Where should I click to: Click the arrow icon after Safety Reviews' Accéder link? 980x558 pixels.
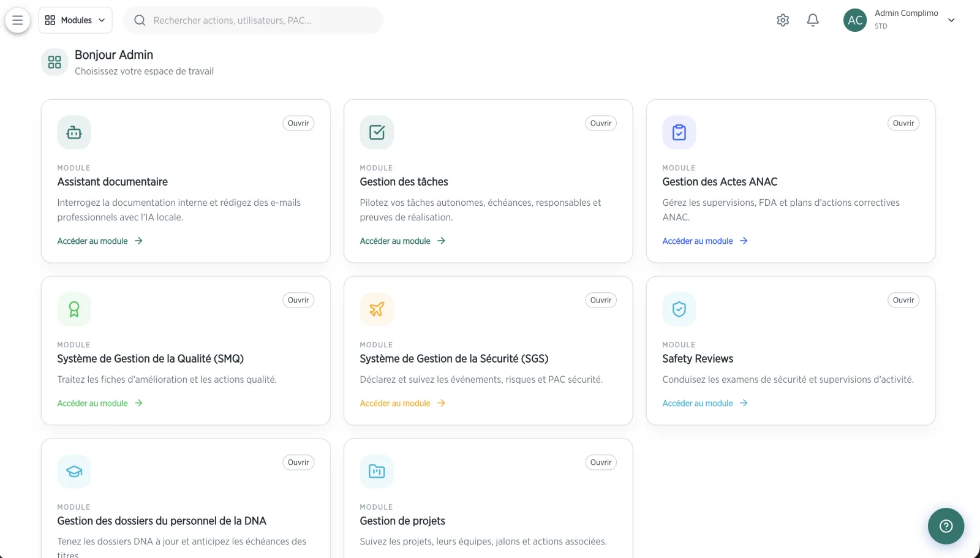point(744,403)
